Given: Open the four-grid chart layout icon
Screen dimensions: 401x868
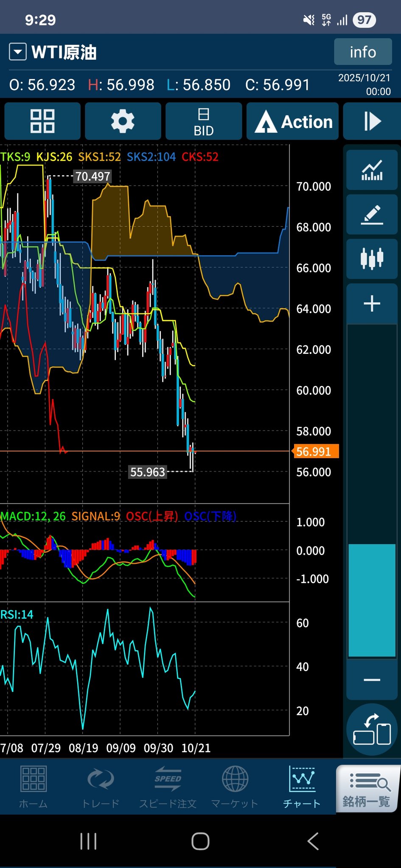Looking at the screenshot, I should coord(42,121).
